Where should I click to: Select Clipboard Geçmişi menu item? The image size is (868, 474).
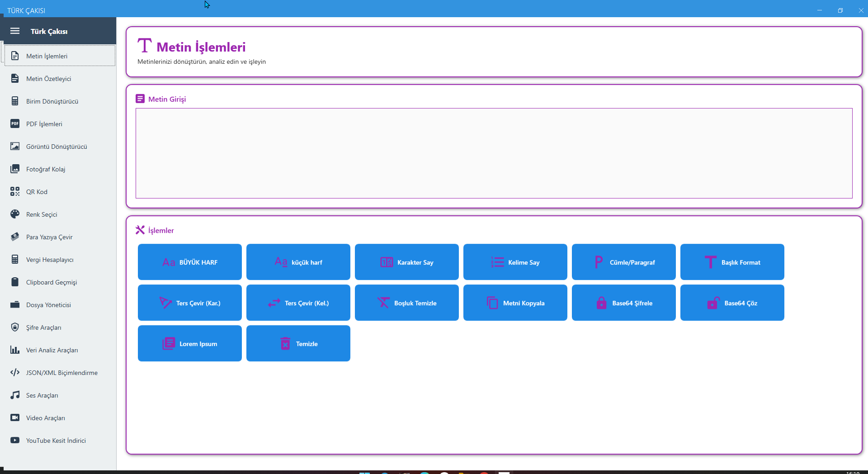point(52,282)
